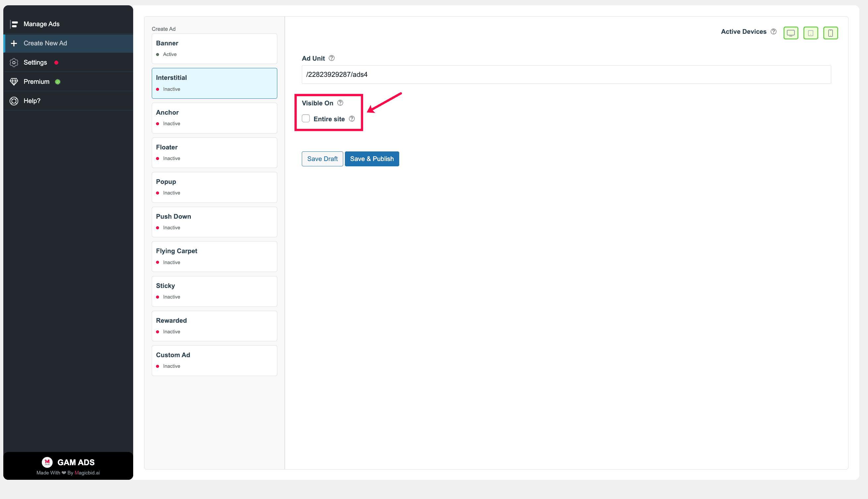Open Manage Ads in sidebar
Screen dimensions: 868x499
68,24
